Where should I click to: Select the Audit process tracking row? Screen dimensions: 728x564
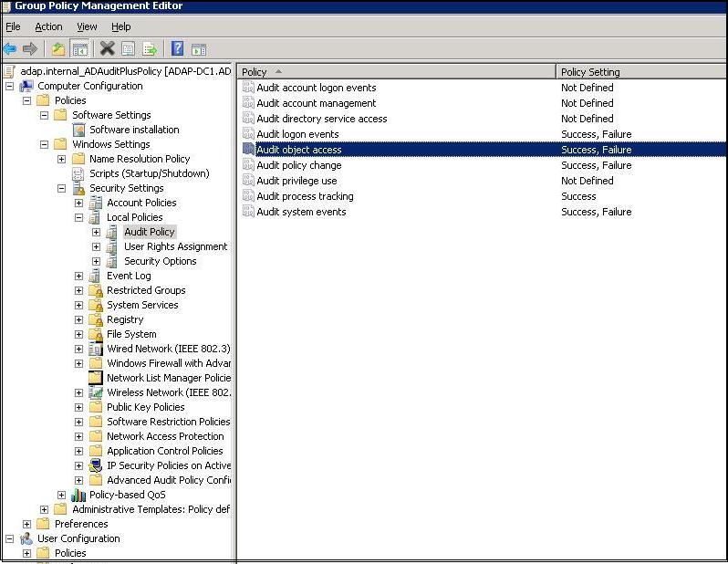pyautogui.click(x=483, y=196)
